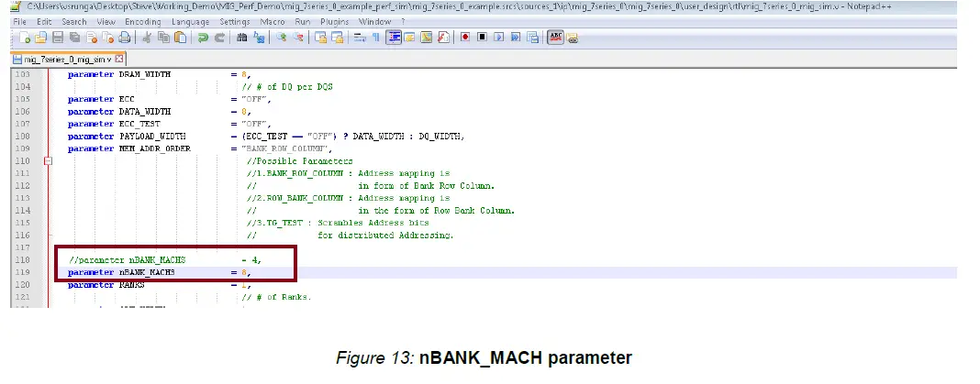
Task: Toggle Show All Characters pilcrow icon
Action: pyautogui.click(x=375, y=38)
